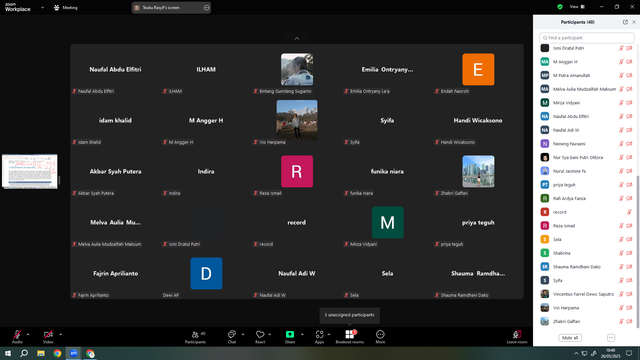The height and width of the screenshot is (360, 640).
Task: Click M Putra Amanullah's MP avatar
Action: click(x=544, y=76)
